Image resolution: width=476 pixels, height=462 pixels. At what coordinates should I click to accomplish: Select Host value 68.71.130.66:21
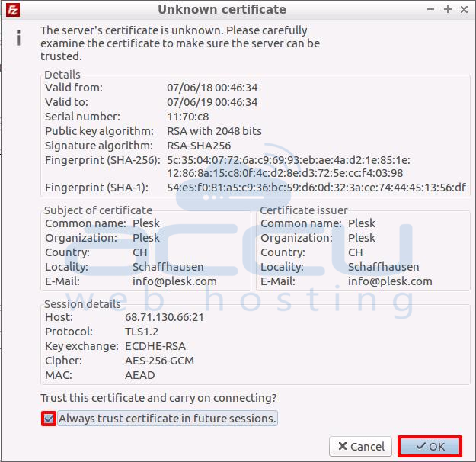tap(165, 317)
